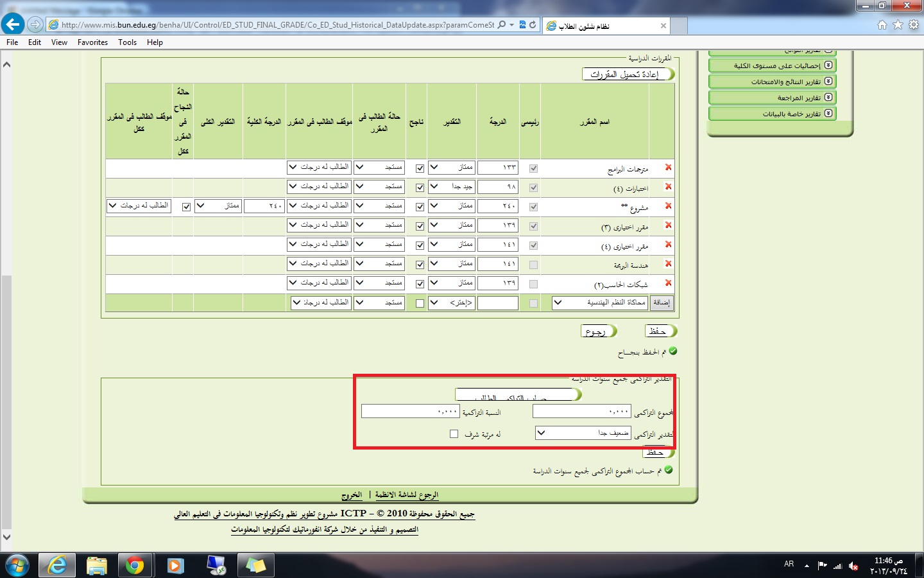
Task: Open overall grade ممتاز dropdown in مشروع row
Action: coord(218,206)
